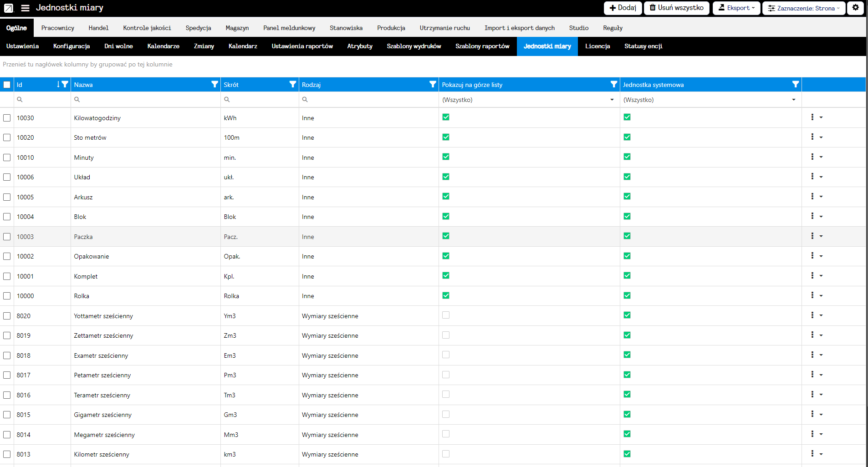Open the Szablony wydruków tab
Image resolution: width=868 pixels, height=467 pixels.
[414, 46]
